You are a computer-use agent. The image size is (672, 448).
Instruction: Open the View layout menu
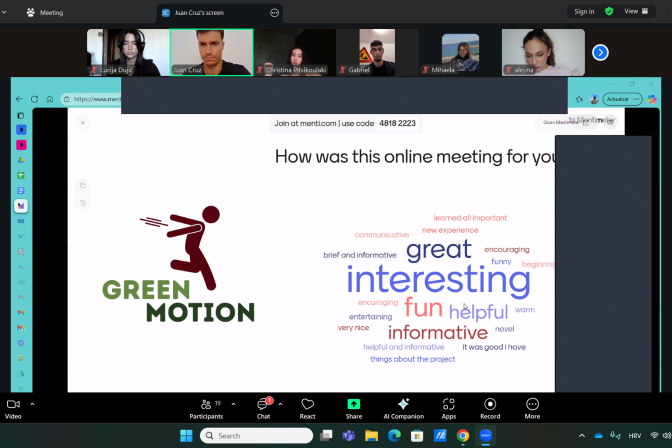(x=635, y=11)
